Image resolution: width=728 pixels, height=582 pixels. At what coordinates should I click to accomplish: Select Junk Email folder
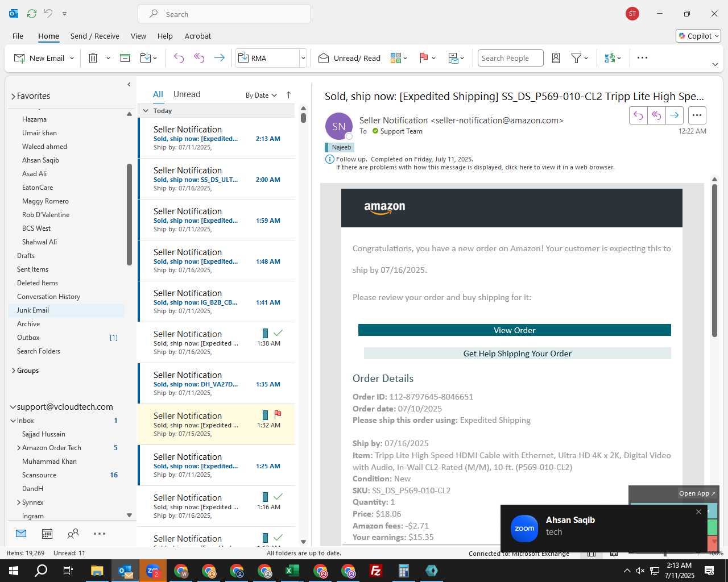pos(67,310)
